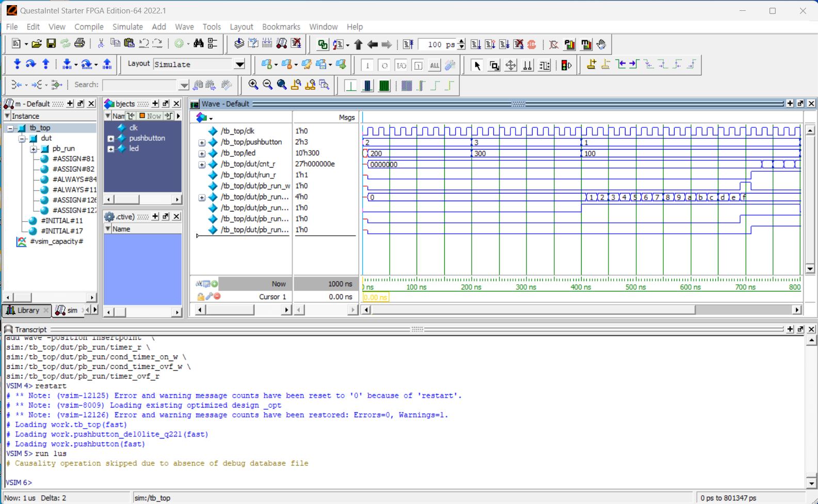Collapse the tb_top instance tree node
The width and height of the screenshot is (818, 504).
(10, 128)
